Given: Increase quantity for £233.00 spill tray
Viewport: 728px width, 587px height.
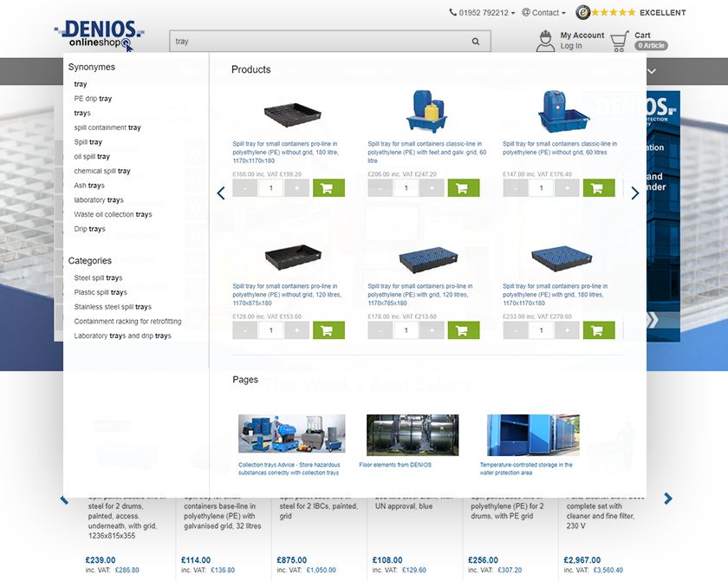Looking at the screenshot, I should coord(567,330).
